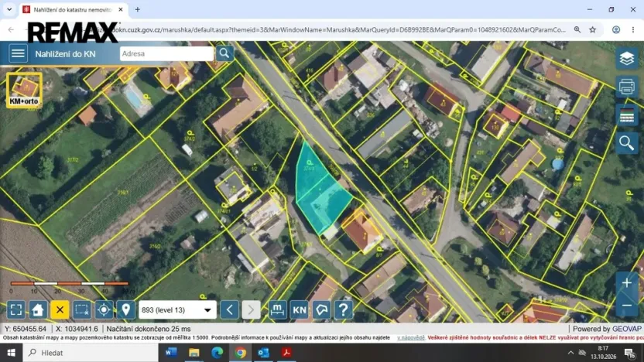
Task: Click the 'v nápovědě' help link
Action: click(411, 338)
